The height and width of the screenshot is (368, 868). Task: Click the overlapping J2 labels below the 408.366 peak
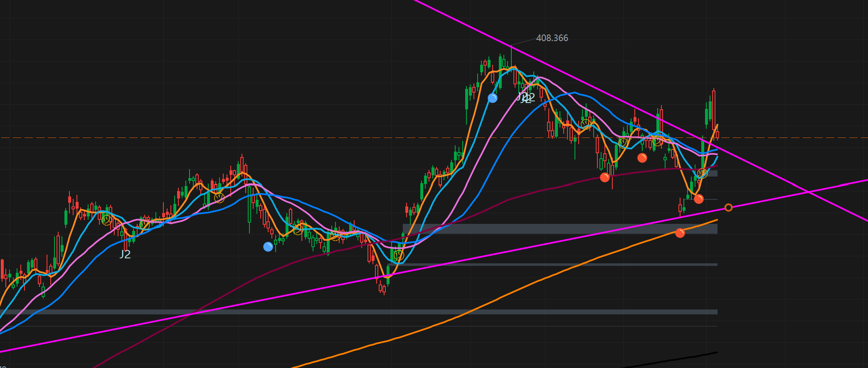click(526, 98)
